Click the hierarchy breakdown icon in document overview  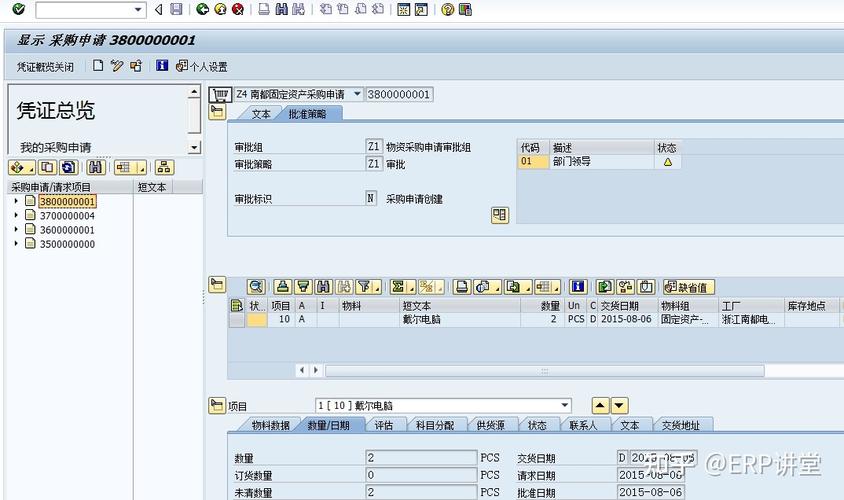(164, 167)
